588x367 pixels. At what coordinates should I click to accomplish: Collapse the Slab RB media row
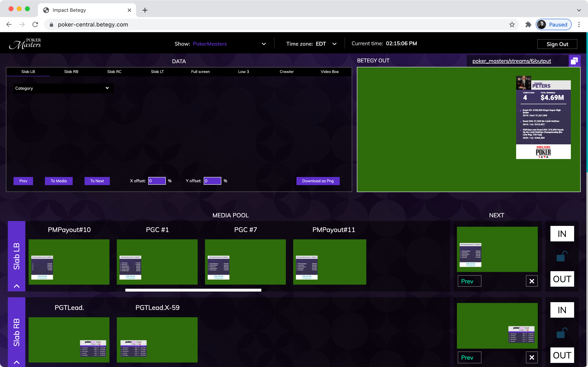click(x=17, y=362)
